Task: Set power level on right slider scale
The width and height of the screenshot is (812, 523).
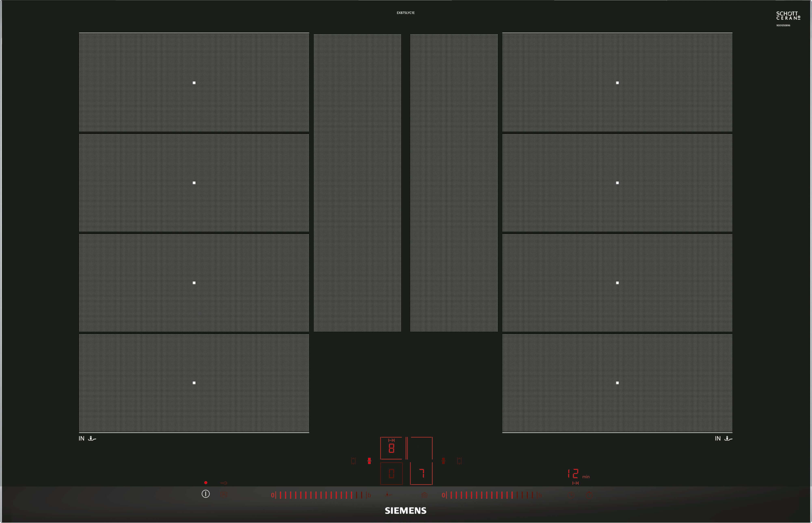Action: click(491, 495)
